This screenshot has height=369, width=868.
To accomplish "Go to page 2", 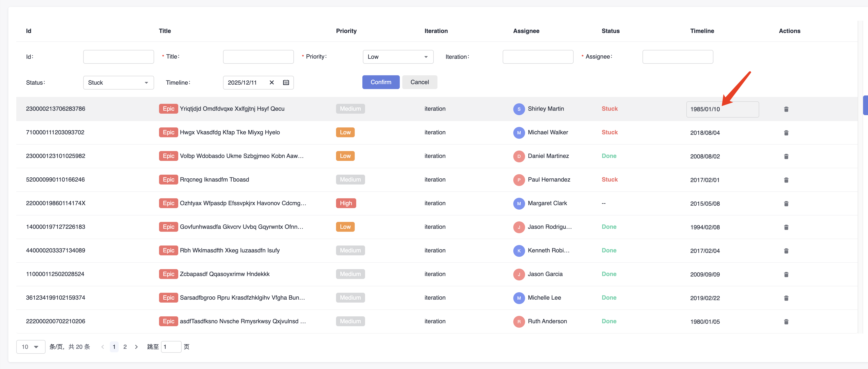I will (x=125, y=347).
